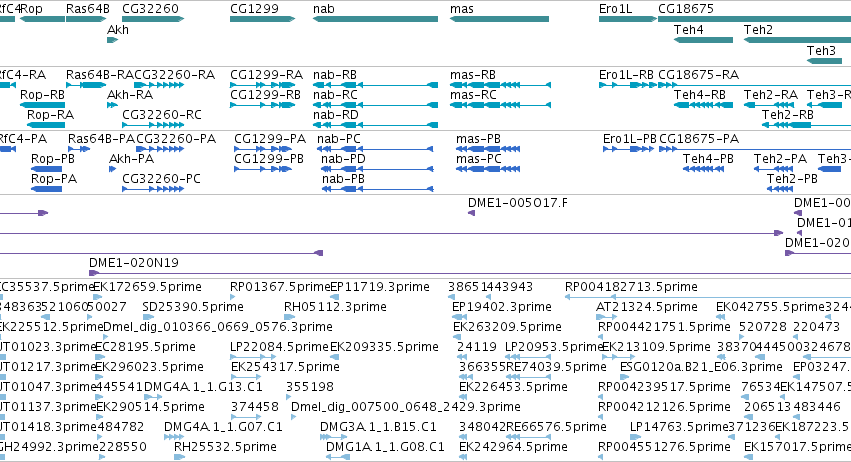This screenshot has width=851, height=462.
Task: Select protein Rop-PA
Action: tap(47, 189)
